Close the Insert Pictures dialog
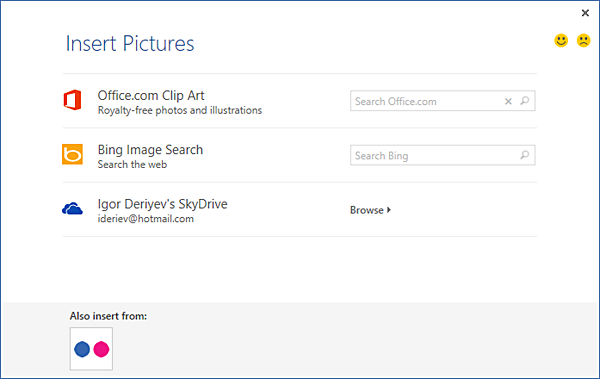This screenshot has width=600, height=379. click(x=585, y=13)
